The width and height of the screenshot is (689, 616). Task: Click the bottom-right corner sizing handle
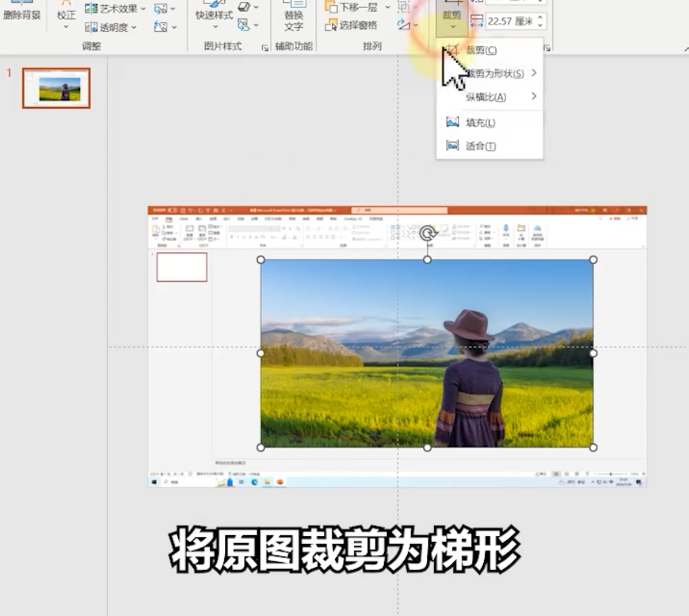tap(593, 448)
